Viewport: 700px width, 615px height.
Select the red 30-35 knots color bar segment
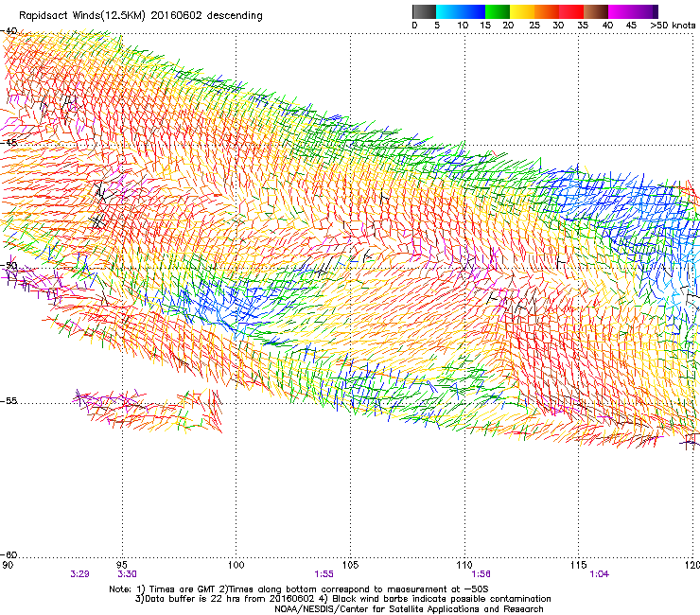[571, 11]
